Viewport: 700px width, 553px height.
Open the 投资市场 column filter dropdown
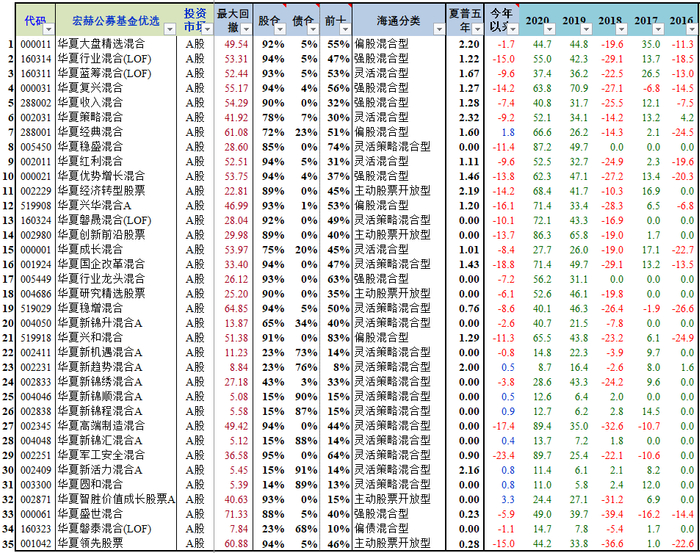pos(208,29)
